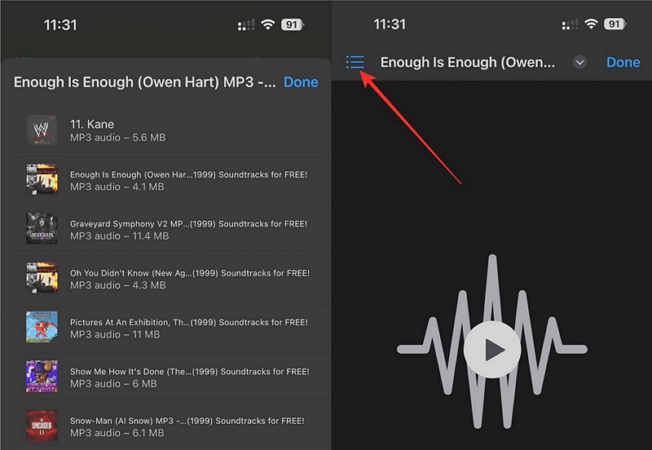The image size is (652, 450).
Task: Tap the player title Enough Is Enough (Owen...
Action: [467, 62]
